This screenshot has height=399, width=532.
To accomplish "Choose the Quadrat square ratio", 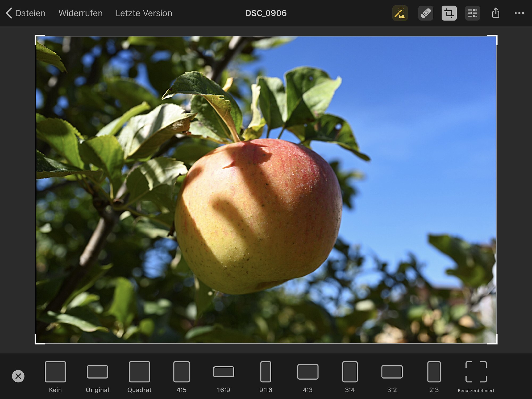I will 139,376.
